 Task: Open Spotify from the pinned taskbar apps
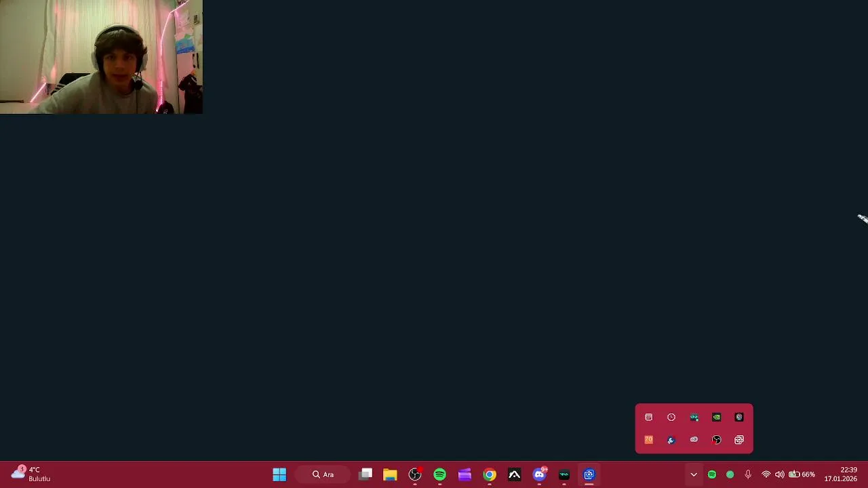pyautogui.click(x=439, y=474)
